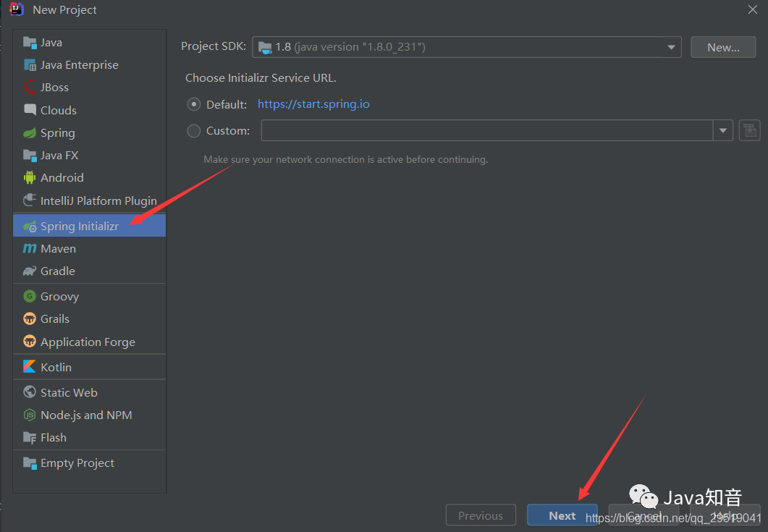The image size is (768, 532).
Task: Select the Custom URL radio button
Action: pyautogui.click(x=194, y=131)
